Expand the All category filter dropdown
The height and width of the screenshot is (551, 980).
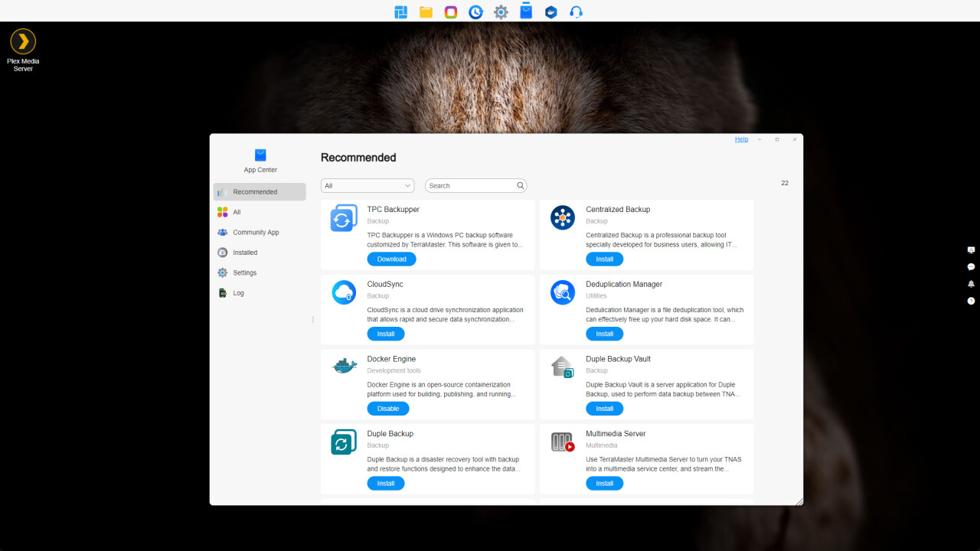(x=367, y=185)
